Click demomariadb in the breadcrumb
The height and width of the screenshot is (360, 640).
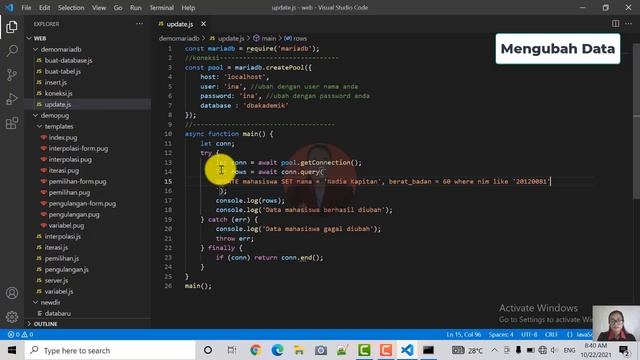coord(179,38)
